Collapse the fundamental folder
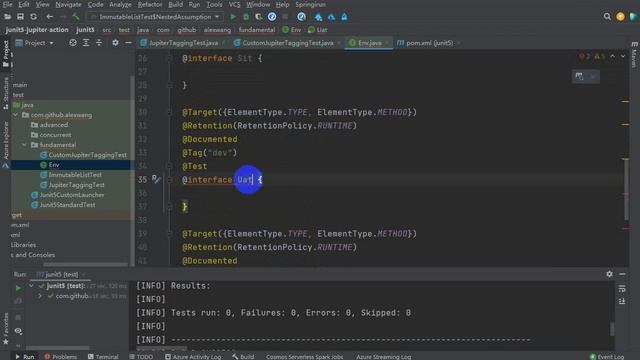 (24, 145)
